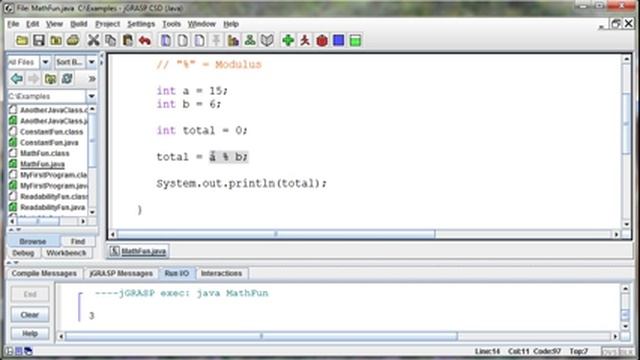Open the View menu
Screen dimensions: 640x360
coord(54,24)
